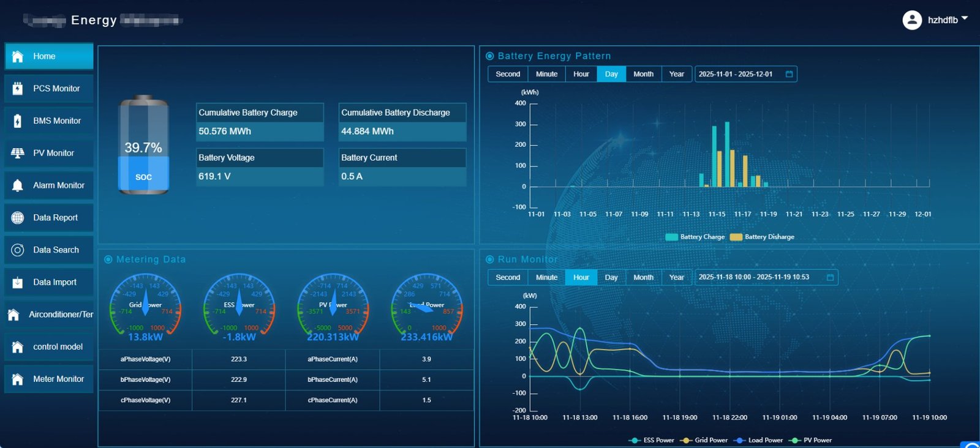
Task: Toggle ESS Power legend series
Action: [651, 440]
